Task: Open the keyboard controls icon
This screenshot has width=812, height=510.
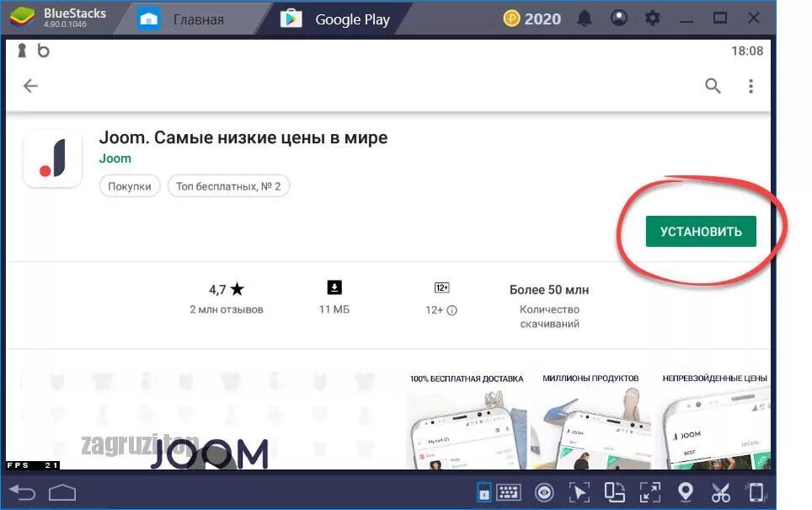Action: [x=508, y=491]
